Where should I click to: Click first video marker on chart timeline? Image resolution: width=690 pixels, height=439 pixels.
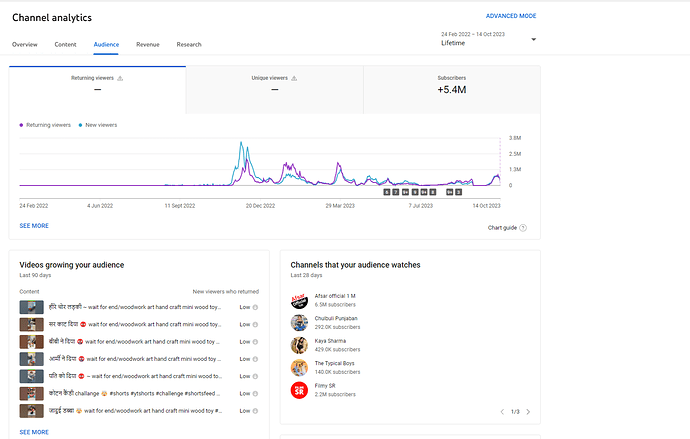[387, 192]
